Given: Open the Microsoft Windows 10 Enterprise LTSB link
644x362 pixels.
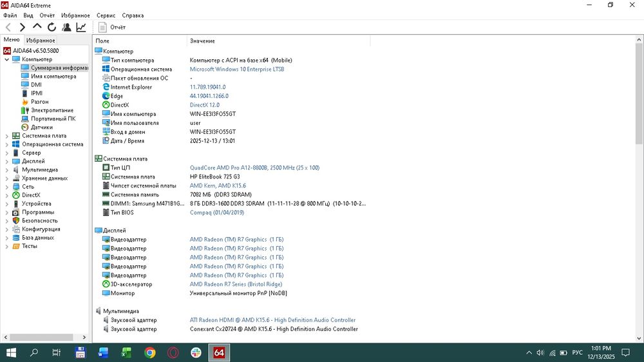Looking at the screenshot, I should pos(237,69).
